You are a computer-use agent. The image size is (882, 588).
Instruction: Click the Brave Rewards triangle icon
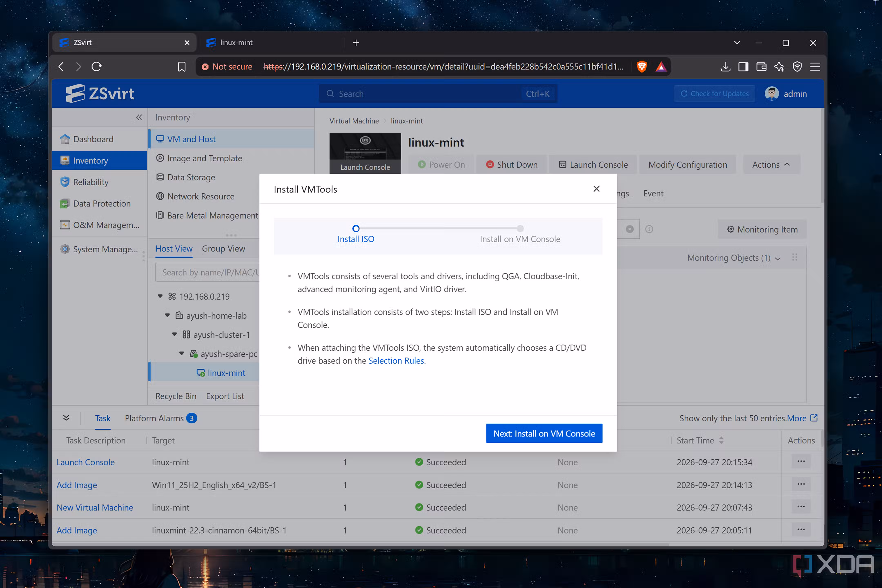[x=661, y=67]
